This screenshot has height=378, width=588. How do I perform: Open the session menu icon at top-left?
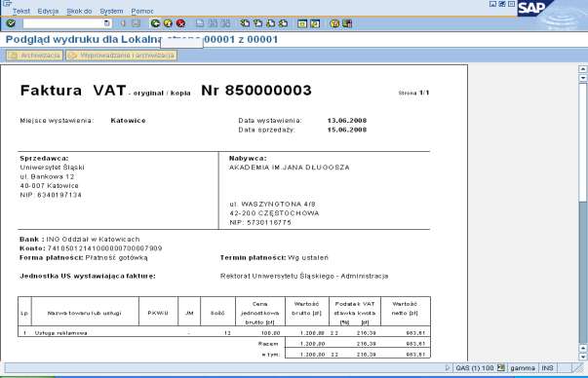pyautogui.click(x=7, y=3)
